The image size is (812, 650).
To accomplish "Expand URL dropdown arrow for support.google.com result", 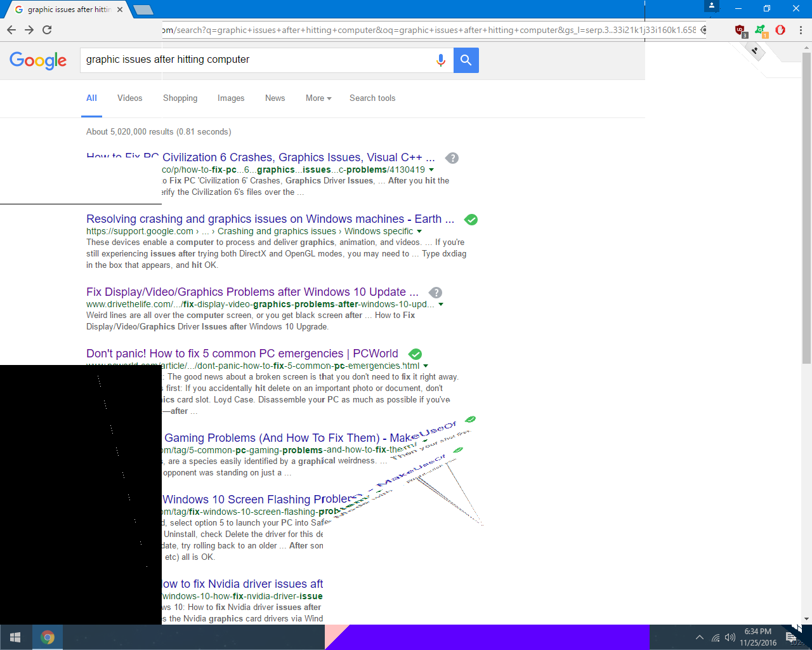I will click(x=419, y=232).
